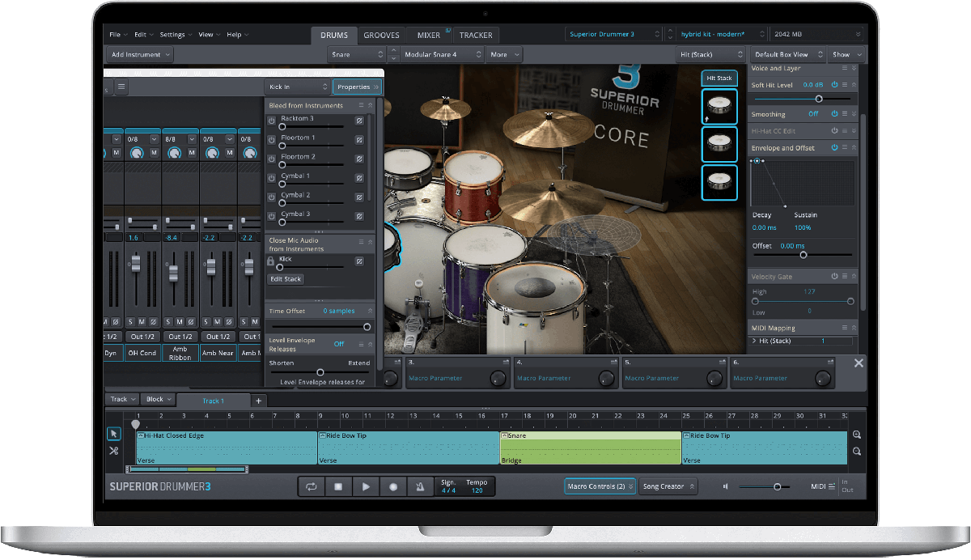Open the Add Instrument dropdown
This screenshot has height=560, width=971.
tap(142, 55)
